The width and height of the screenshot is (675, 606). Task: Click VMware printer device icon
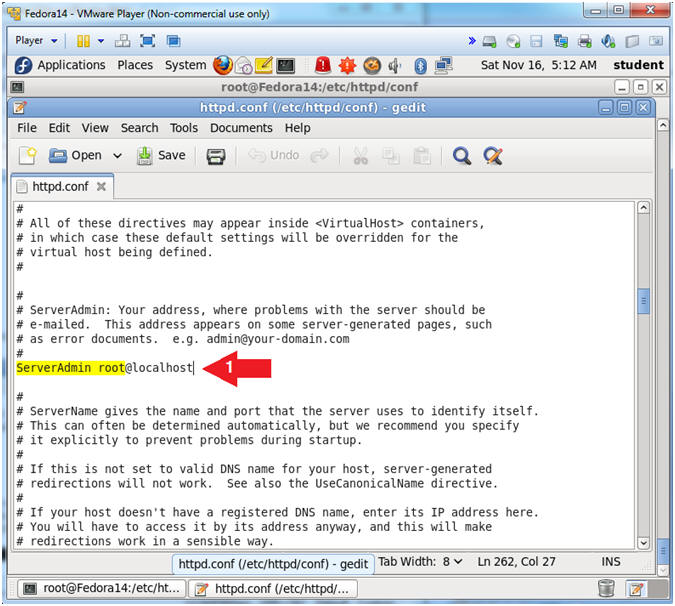(585, 41)
